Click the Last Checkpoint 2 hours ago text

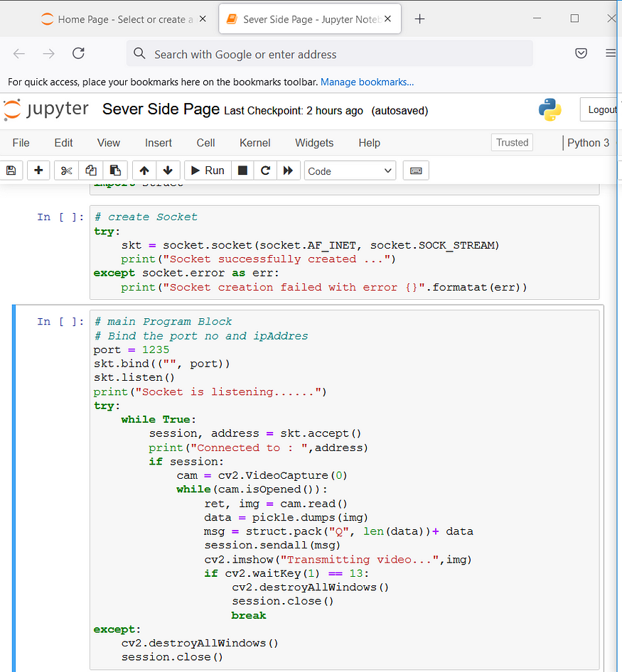coord(294,111)
